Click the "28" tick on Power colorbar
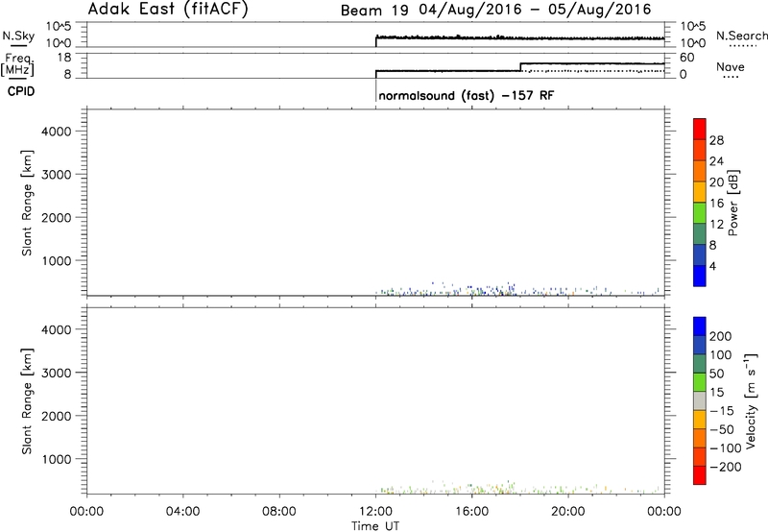Viewport: 768px width, 532px height. point(716,140)
